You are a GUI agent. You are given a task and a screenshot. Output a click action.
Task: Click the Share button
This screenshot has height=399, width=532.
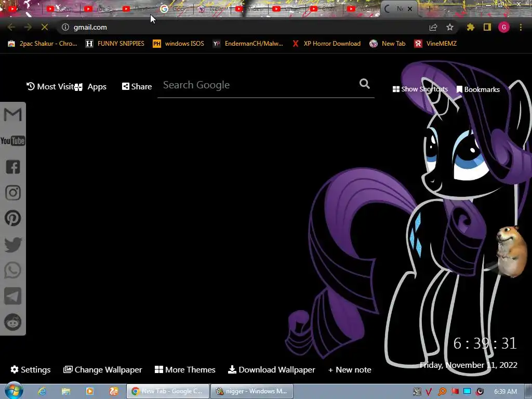(x=137, y=87)
